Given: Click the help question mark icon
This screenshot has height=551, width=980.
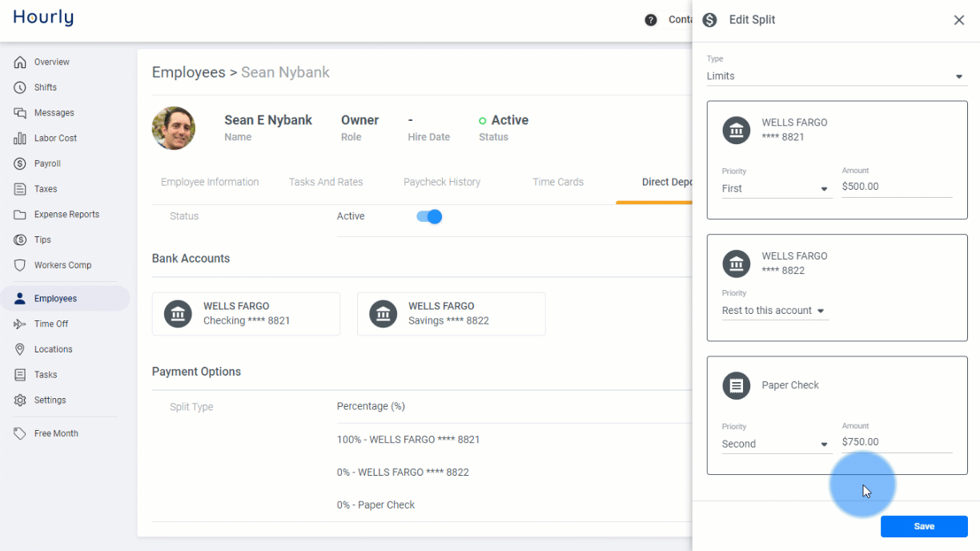Looking at the screenshot, I should click(651, 20).
